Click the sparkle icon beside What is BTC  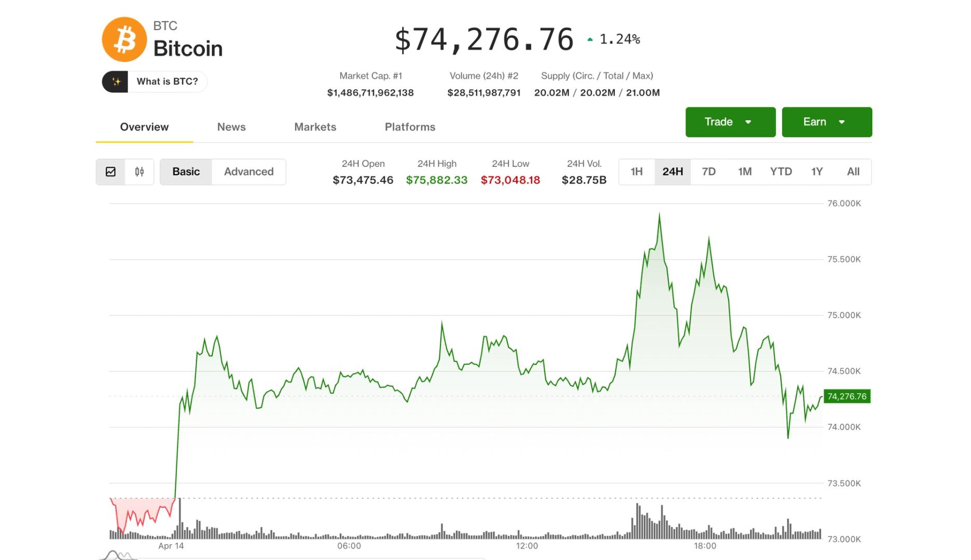[116, 81]
